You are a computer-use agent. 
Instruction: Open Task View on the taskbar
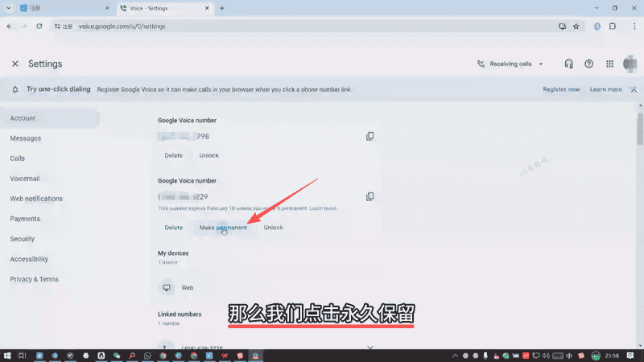[x=23, y=356]
